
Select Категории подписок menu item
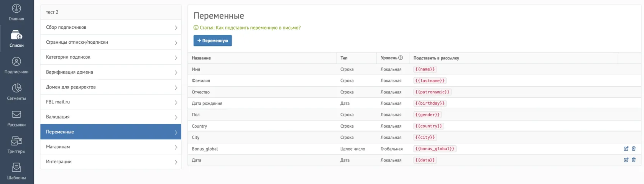111,57
